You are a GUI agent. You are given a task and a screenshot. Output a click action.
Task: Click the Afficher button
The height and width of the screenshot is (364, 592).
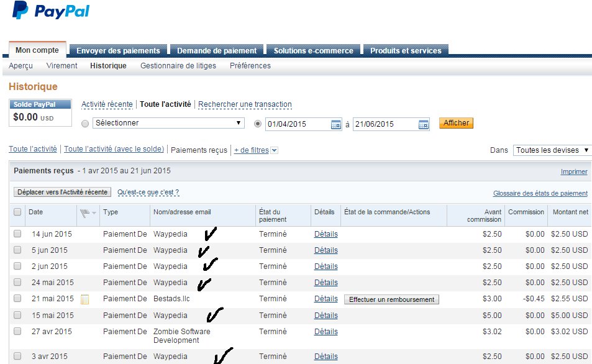point(456,123)
